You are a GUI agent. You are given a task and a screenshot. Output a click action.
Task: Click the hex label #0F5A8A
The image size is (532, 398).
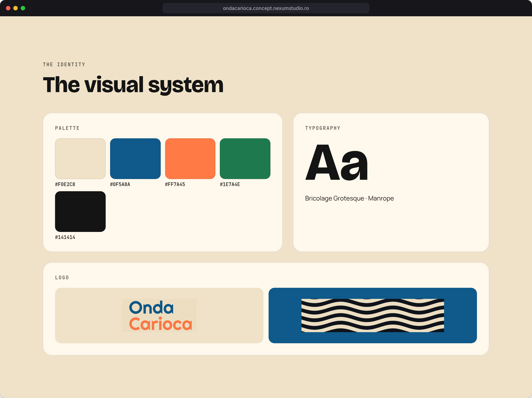[120, 184]
